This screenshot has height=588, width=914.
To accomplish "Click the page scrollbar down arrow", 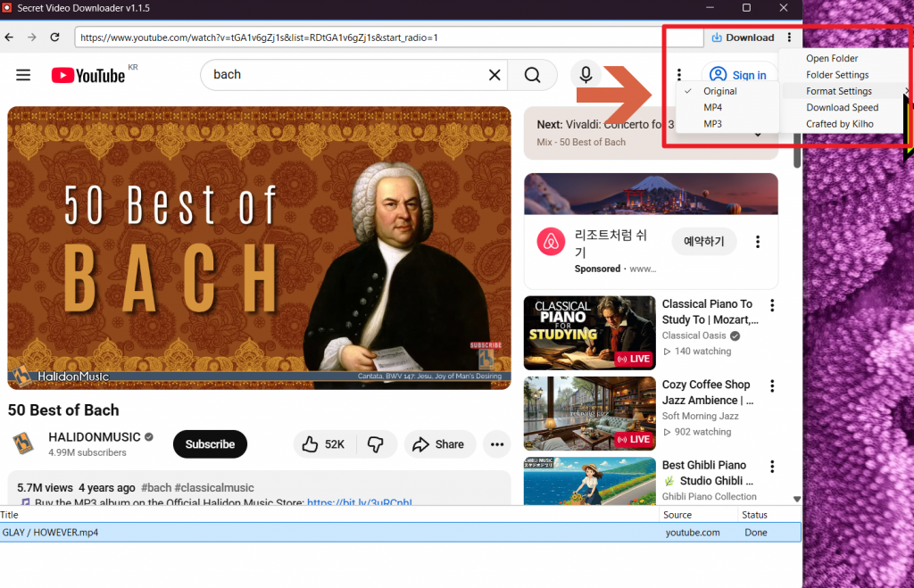I will (797, 500).
